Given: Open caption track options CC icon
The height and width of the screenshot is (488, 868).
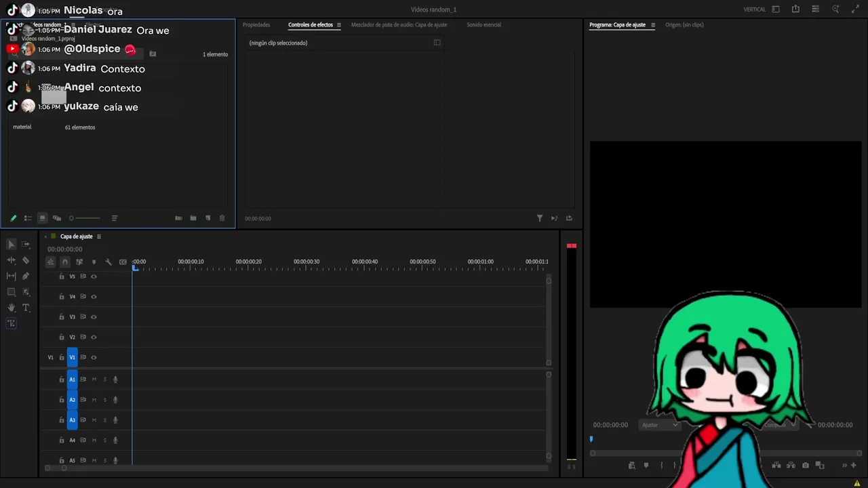Looking at the screenshot, I should point(123,262).
